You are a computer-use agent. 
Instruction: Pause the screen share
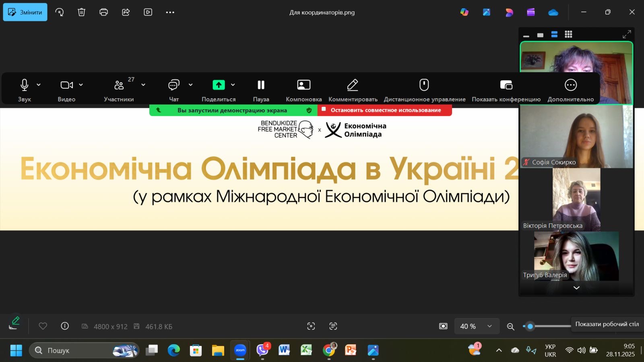tap(261, 85)
